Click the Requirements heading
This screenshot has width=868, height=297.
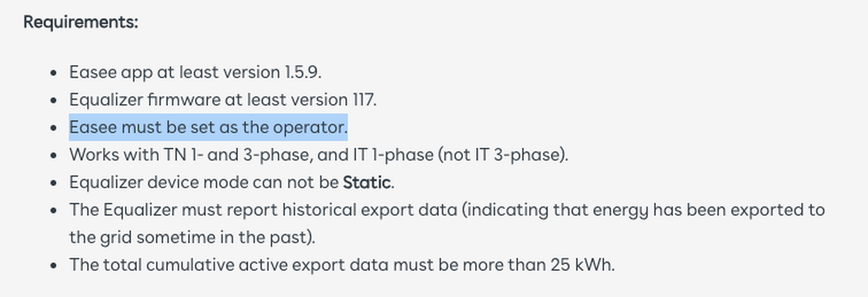click(x=81, y=22)
